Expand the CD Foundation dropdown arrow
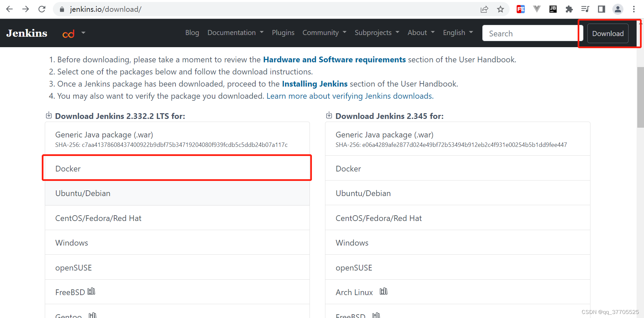Screen dimensions: 644x318 click(83, 33)
